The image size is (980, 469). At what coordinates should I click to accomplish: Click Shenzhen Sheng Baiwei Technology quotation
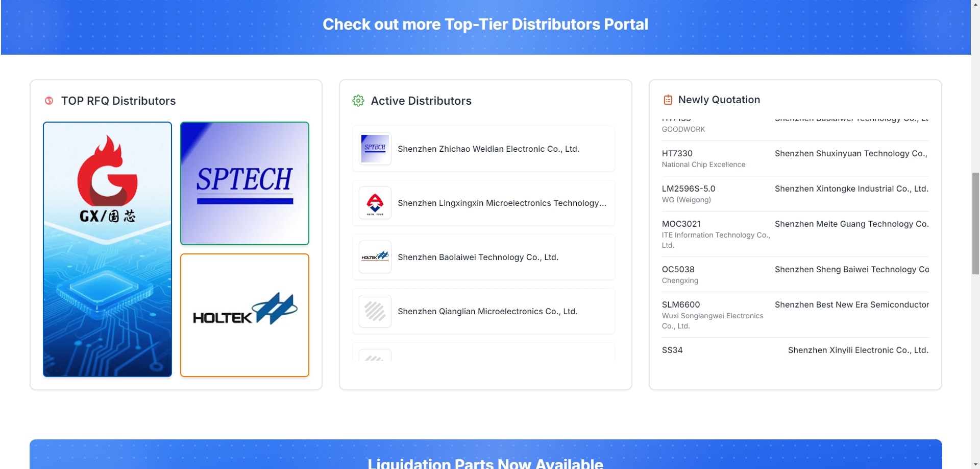point(852,269)
